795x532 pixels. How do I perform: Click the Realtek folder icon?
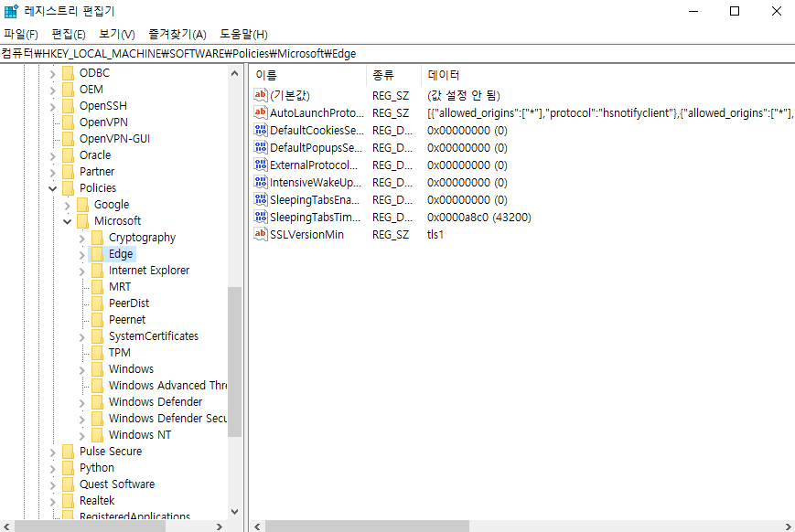click(68, 501)
